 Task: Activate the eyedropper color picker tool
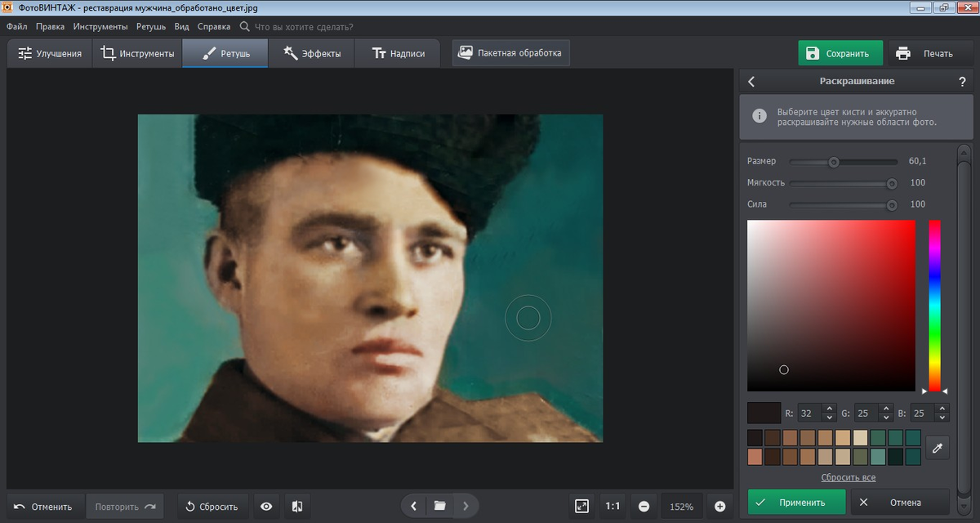(938, 447)
